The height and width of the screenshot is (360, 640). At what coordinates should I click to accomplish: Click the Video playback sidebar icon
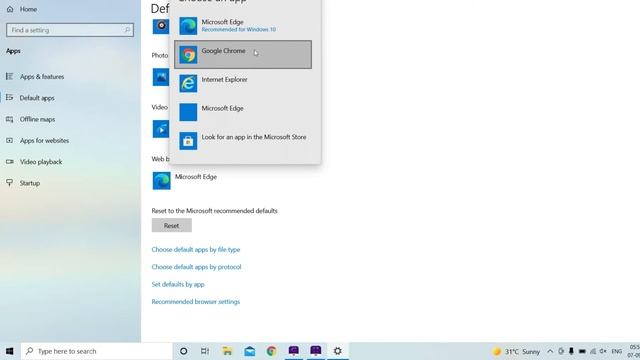point(9,162)
